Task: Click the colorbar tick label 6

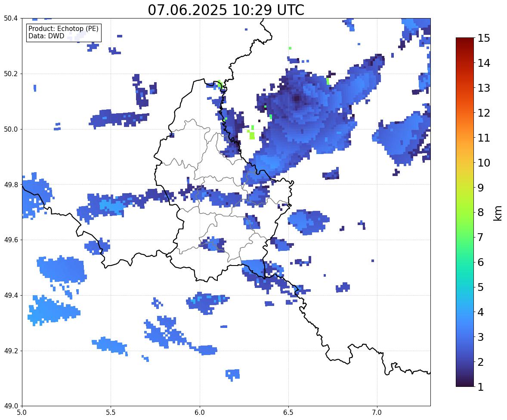Action: 481,262
